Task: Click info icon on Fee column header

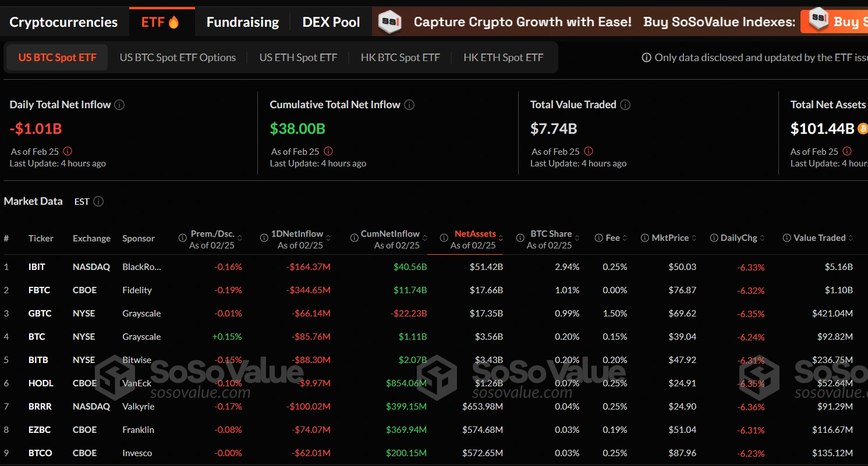Action: (x=598, y=238)
